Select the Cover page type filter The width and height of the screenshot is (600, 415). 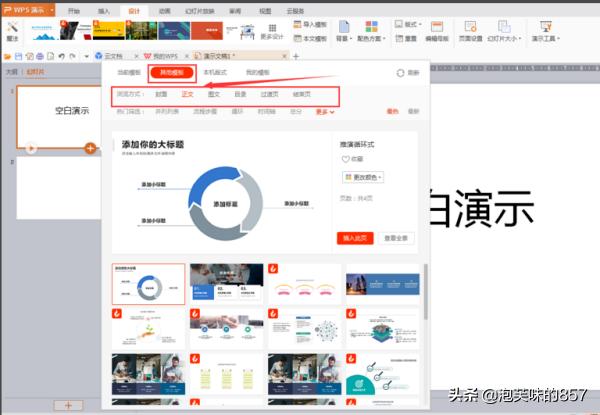click(161, 94)
